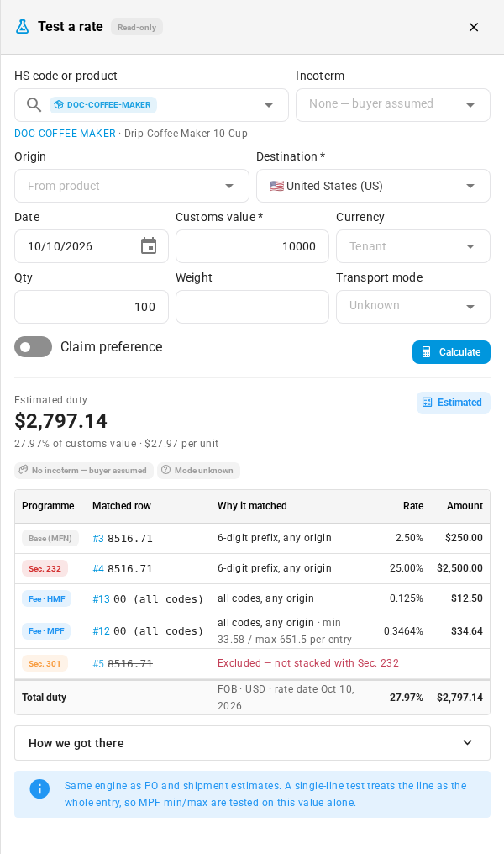Click the Calculate button
Image resolution: width=504 pixels, height=854 pixels.
[451, 352]
